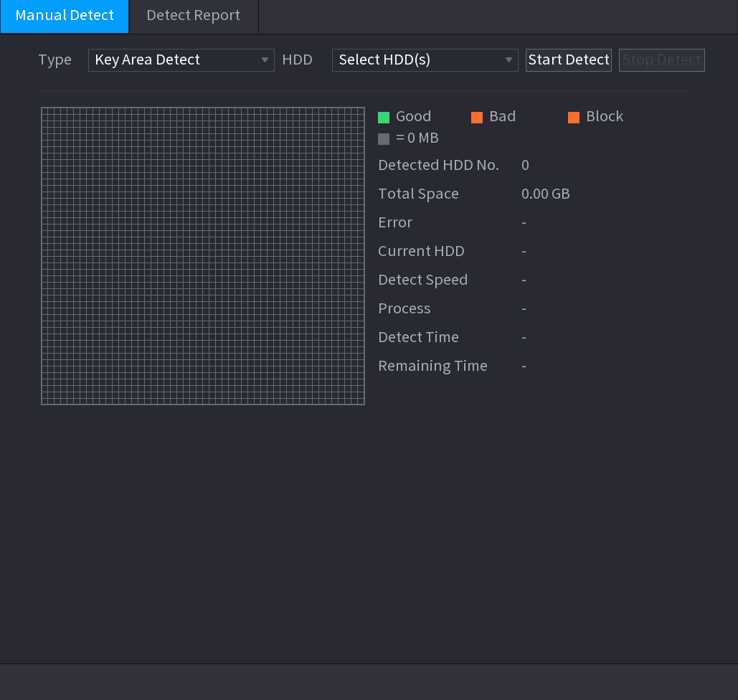
Task: Click the Type dropdown arrow
Action: (265, 60)
